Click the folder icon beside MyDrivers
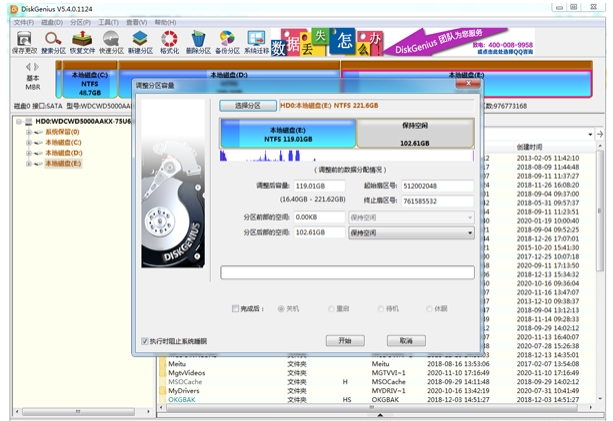Screen dimensions: 613x421 point(163,391)
